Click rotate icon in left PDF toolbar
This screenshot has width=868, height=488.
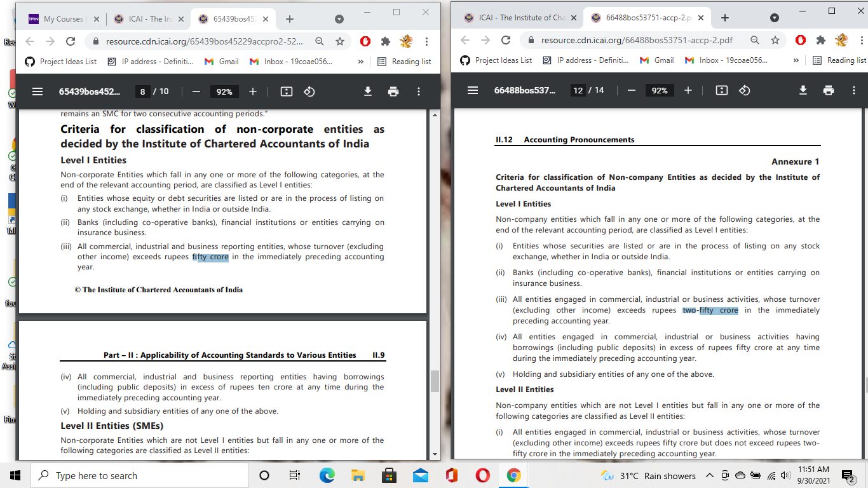pos(309,91)
